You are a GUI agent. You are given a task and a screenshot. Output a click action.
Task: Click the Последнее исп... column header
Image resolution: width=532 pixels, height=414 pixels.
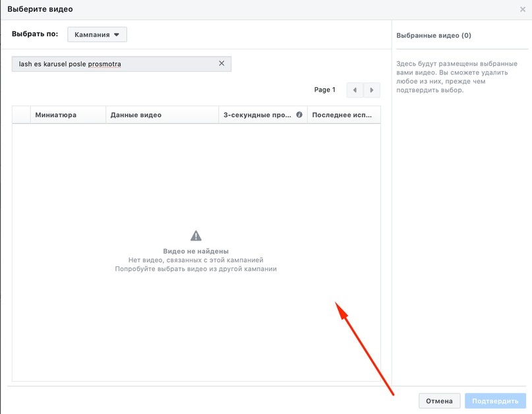(343, 115)
